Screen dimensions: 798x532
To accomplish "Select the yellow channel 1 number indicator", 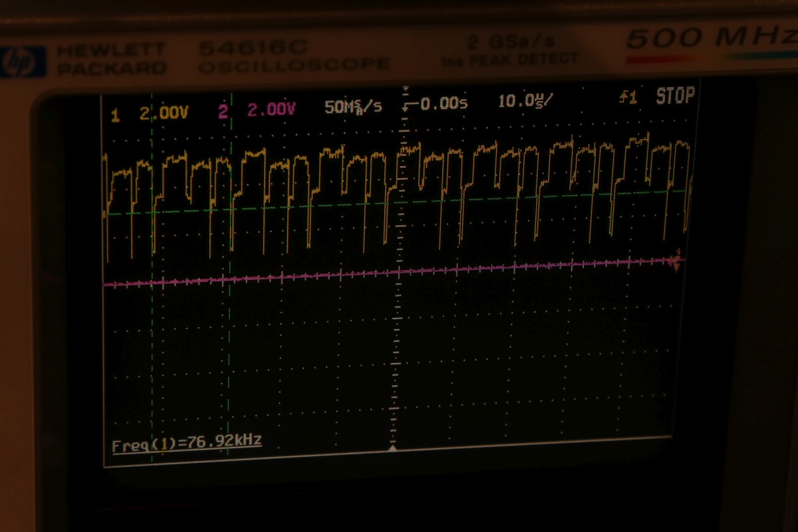I will [116, 116].
